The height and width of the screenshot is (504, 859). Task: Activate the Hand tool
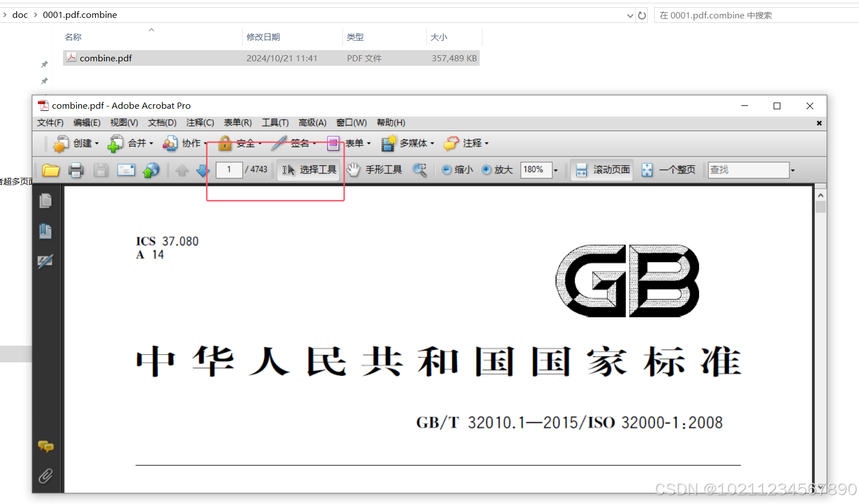pos(374,169)
